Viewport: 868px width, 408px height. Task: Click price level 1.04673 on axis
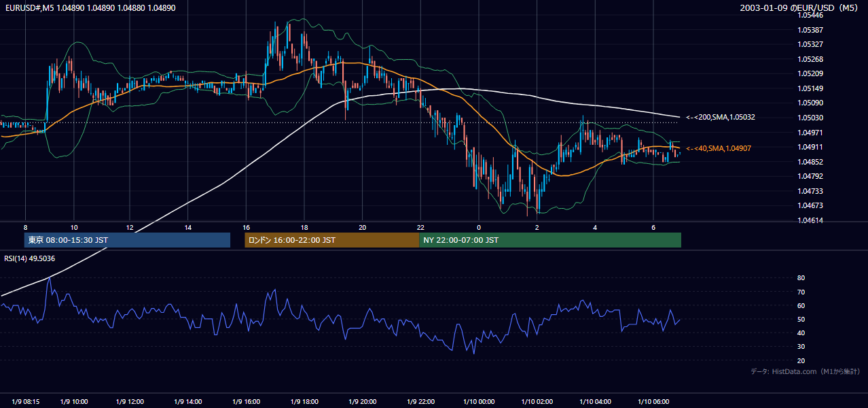[x=810, y=205]
